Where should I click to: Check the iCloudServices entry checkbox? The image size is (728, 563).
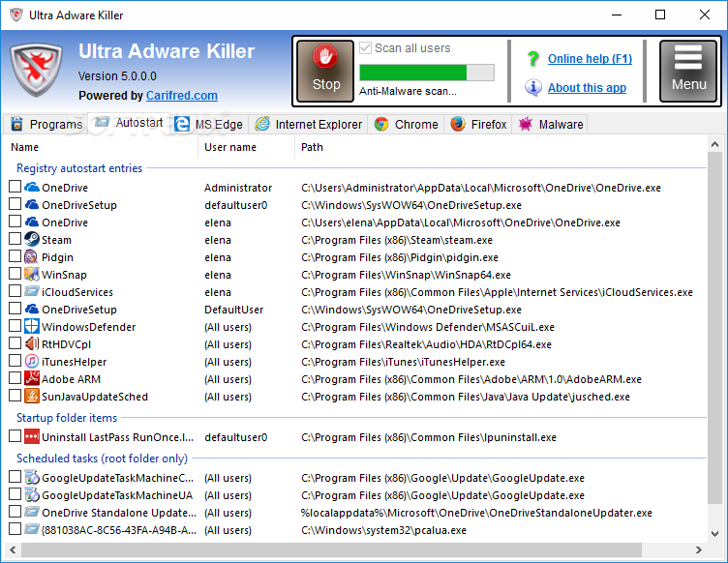coord(15,291)
